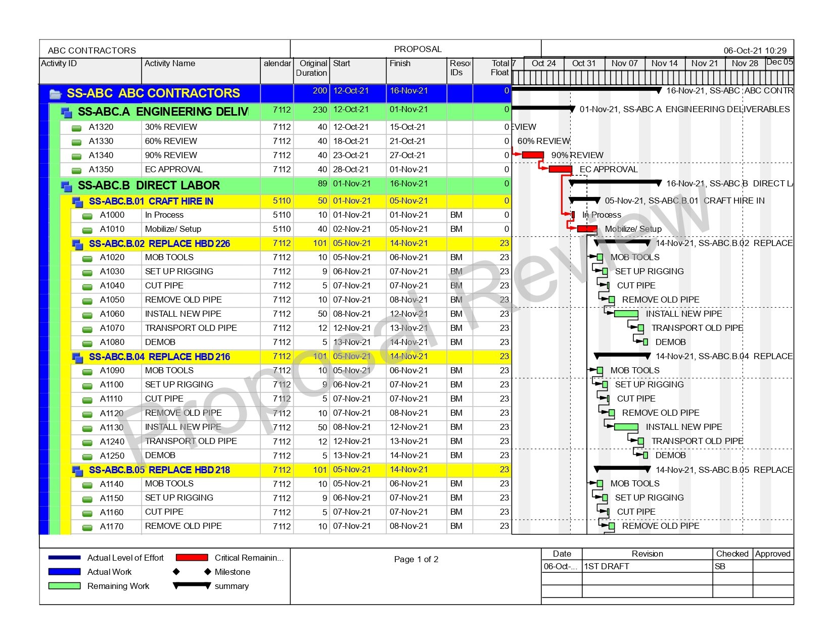Click the red 90% REVIEW critical bar

point(533,155)
